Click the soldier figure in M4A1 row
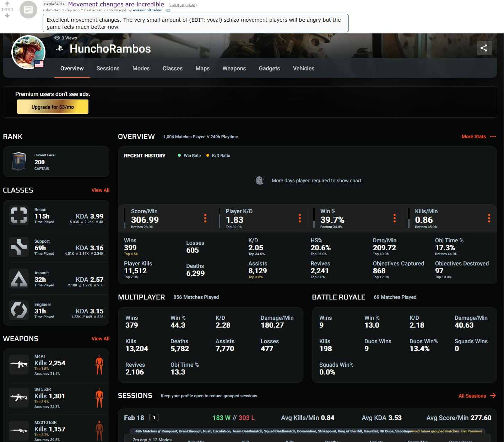This screenshot has width=504, height=442. click(99, 365)
